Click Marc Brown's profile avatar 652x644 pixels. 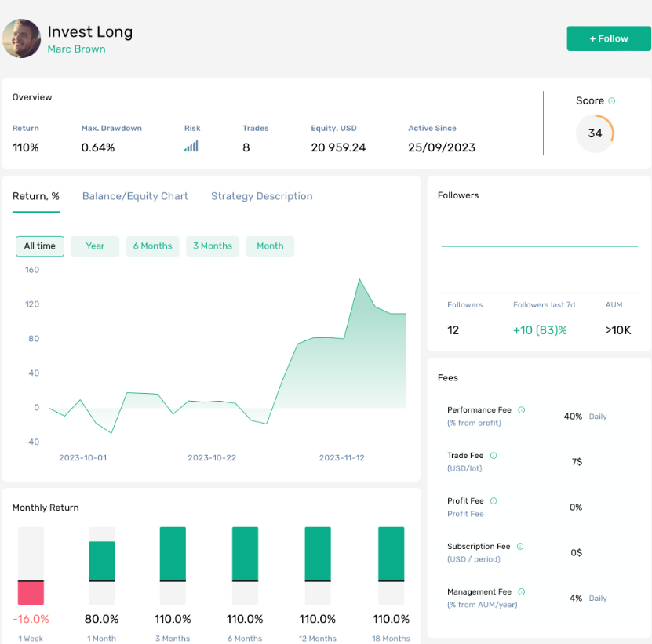point(21,38)
